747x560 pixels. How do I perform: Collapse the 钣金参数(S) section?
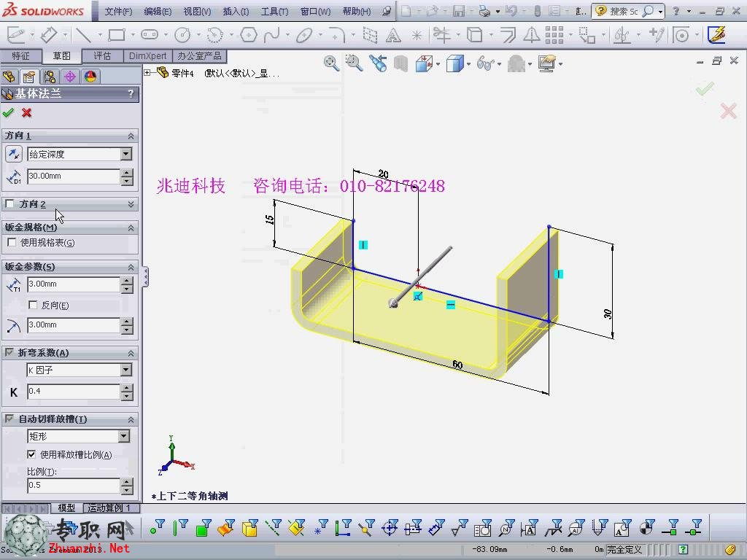pos(131,267)
